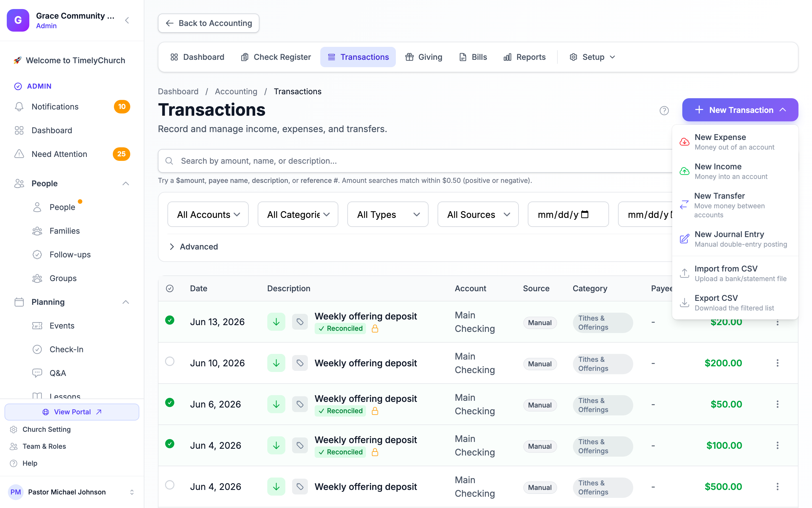
Task: Open the All Categories dropdown
Action: 298,214
